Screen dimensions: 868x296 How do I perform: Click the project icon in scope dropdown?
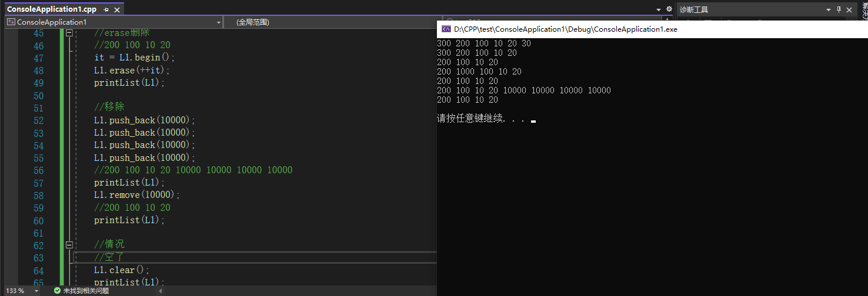[x=11, y=22]
